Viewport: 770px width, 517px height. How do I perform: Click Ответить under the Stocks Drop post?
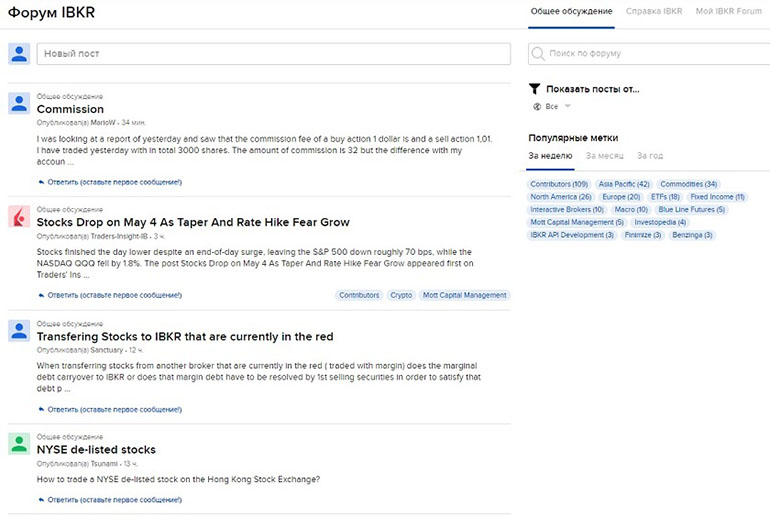(114, 295)
